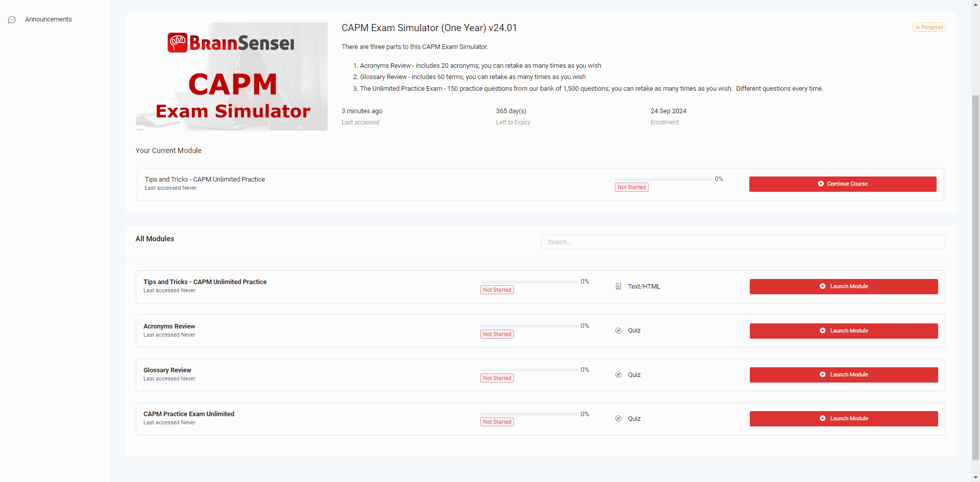Click Not Started badge under Acronyms Review
This screenshot has height=482, width=980.
497,335
